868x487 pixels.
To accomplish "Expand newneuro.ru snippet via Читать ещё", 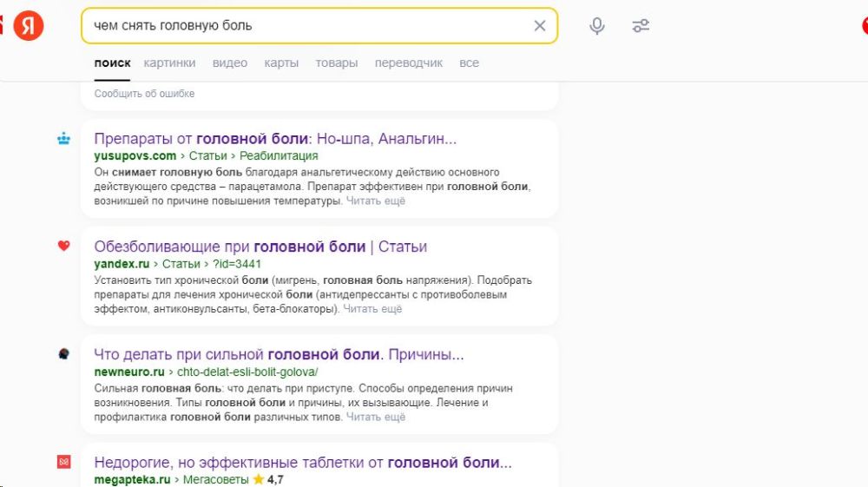I will (376, 417).
